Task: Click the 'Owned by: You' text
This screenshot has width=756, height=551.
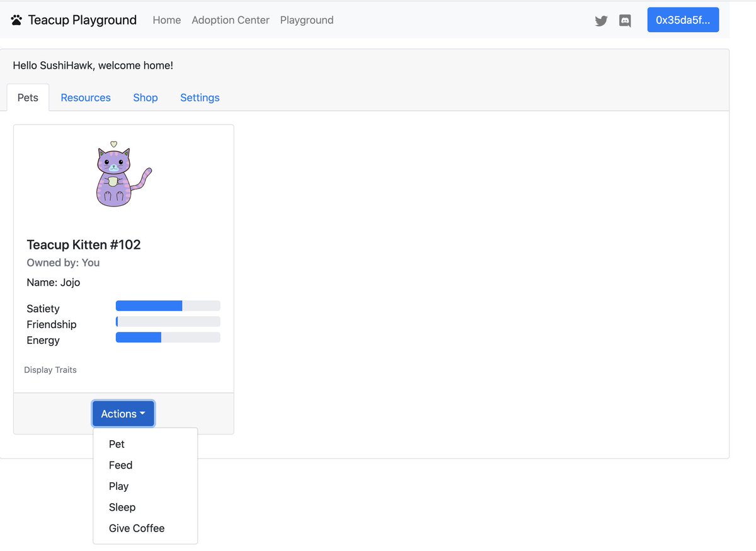Action: tap(63, 263)
